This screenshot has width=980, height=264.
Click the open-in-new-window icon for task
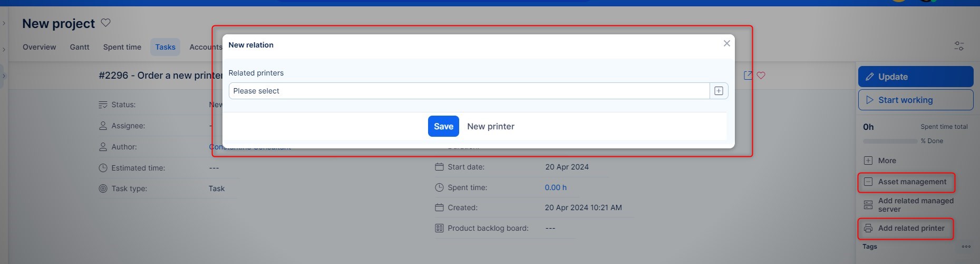[748, 76]
